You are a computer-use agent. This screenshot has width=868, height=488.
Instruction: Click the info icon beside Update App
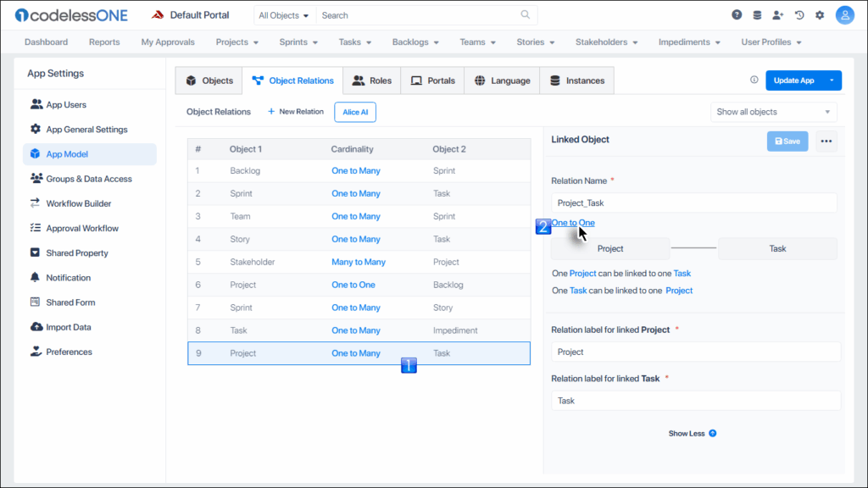pos(754,80)
